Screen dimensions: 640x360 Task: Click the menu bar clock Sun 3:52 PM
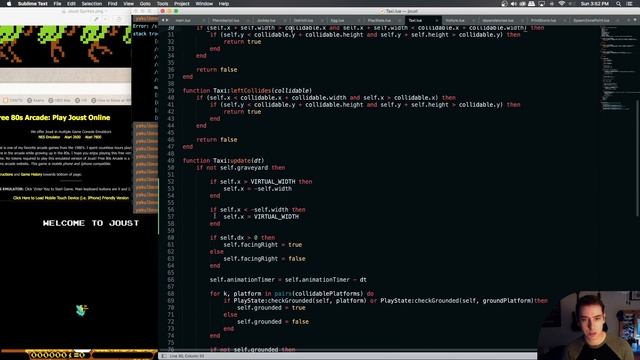click(x=595, y=4)
